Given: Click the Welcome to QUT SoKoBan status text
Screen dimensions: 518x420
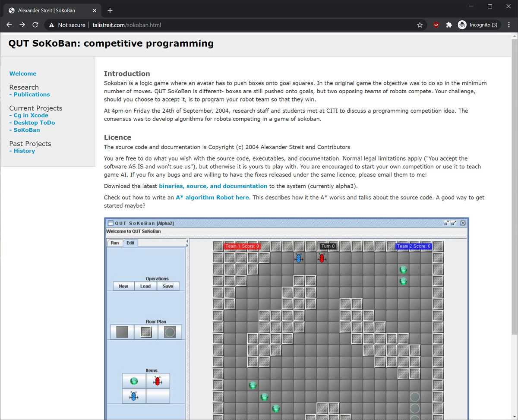Looking at the screenshot, I should (x=133, y=231).
